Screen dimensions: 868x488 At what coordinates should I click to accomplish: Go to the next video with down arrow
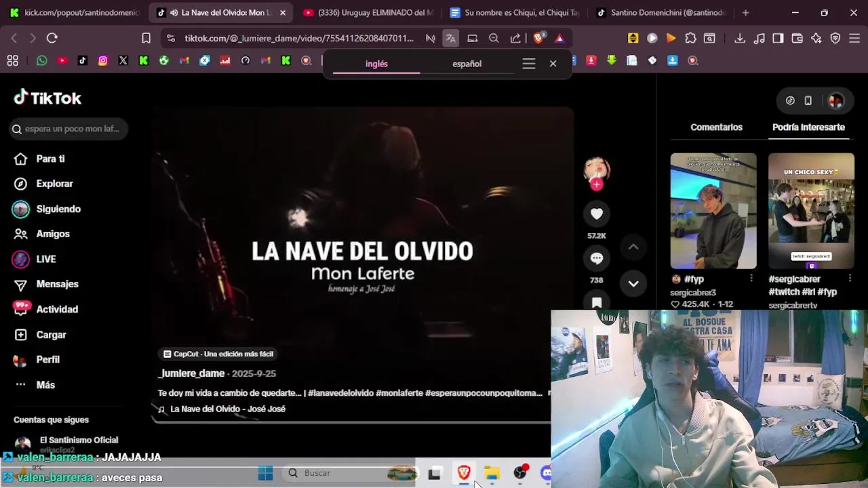tap(633, 283)
